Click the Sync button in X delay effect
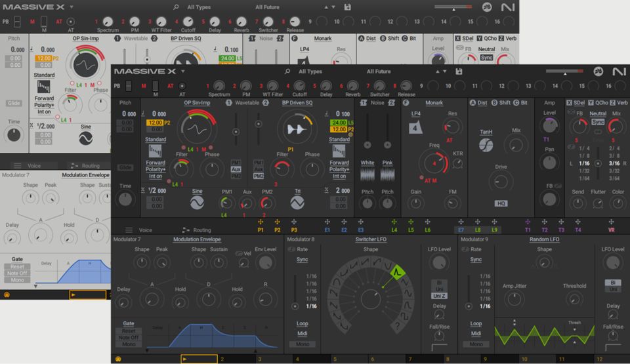Viewport: 630px width, 364px height. (x=598, y=122)
